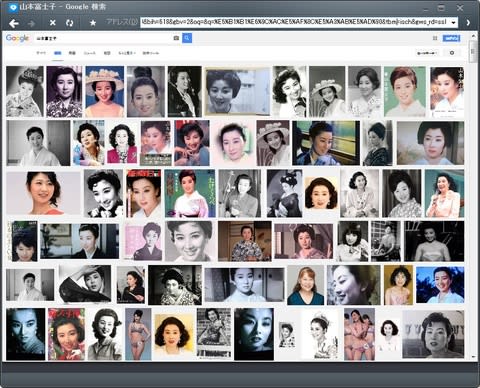Open thumbnail of group of women in swimsuits
Viewport: 480px width, 388px height.
[x=359, y=334]
